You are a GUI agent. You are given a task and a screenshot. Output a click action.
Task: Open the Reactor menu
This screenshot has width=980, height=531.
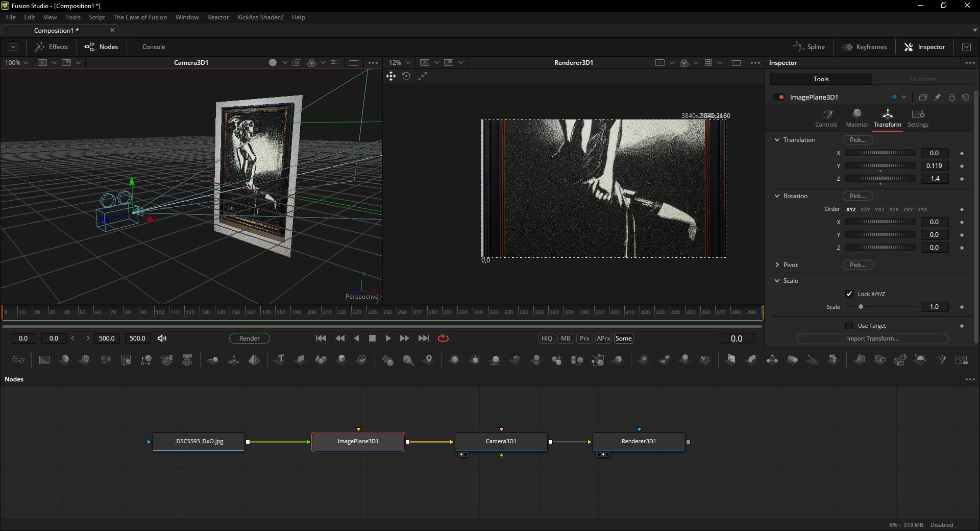(218, 17)
